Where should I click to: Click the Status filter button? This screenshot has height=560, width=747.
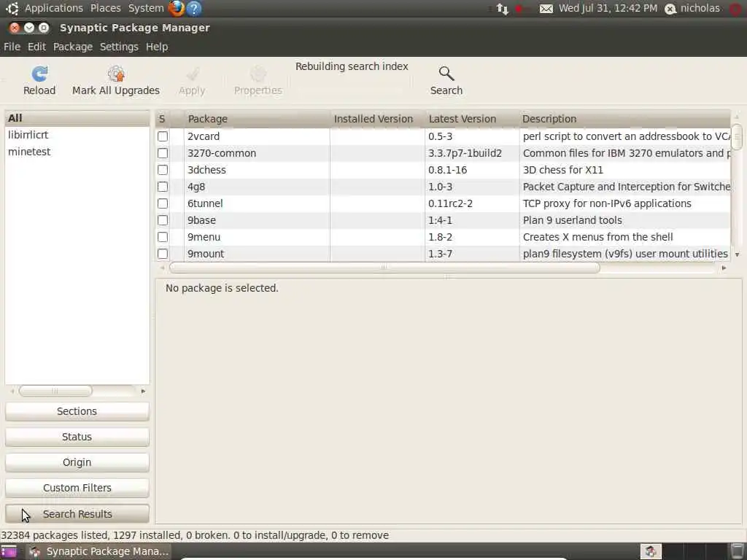[x=77, y=437]
